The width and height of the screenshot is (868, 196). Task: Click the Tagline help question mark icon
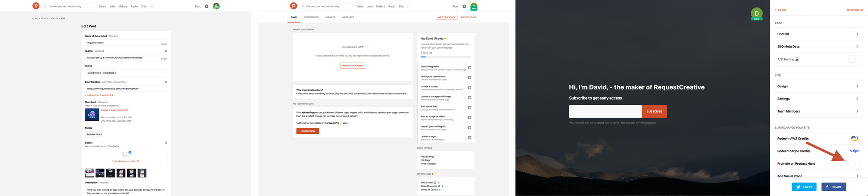click(x=166, y=51)
